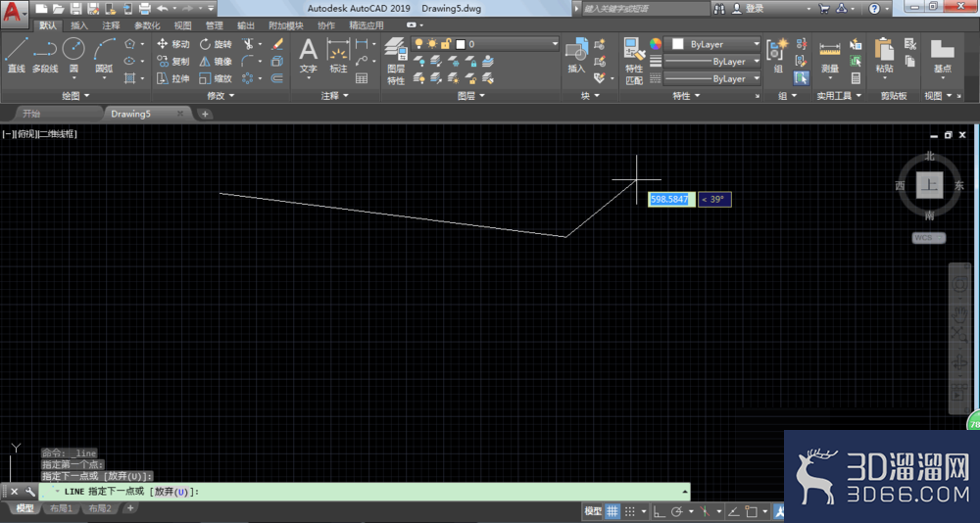980x523 pixels.
Task: Open the layer selection dropdown
Action: click(486, 44)
